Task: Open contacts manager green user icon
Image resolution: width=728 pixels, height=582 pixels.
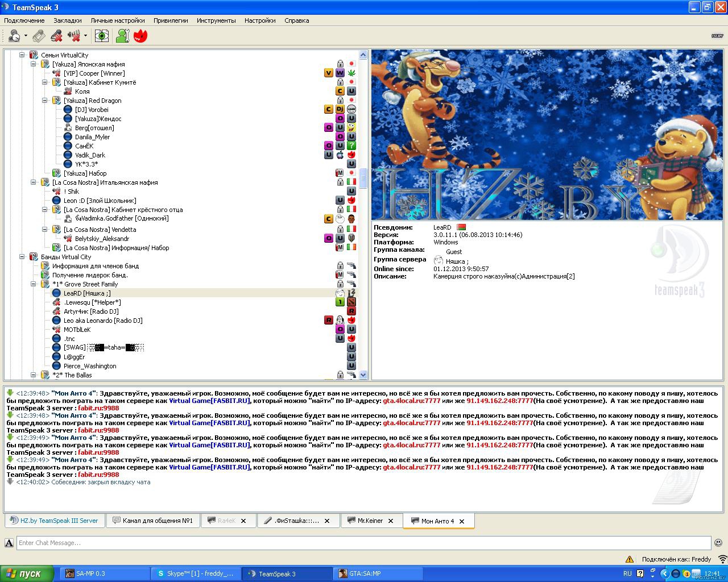Action: pyautogui.click(x=122, y=36)
